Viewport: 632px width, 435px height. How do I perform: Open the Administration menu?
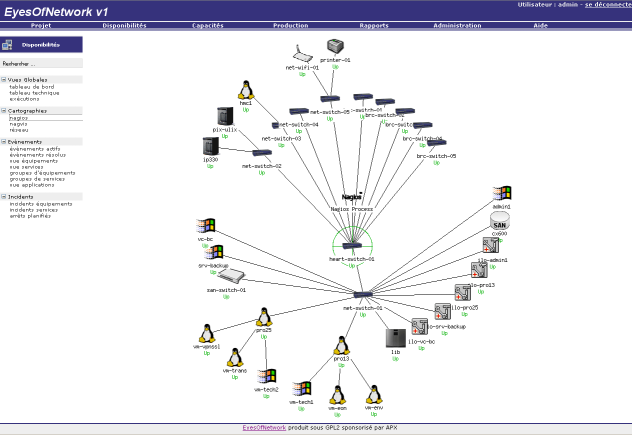(x=457, y=25)
